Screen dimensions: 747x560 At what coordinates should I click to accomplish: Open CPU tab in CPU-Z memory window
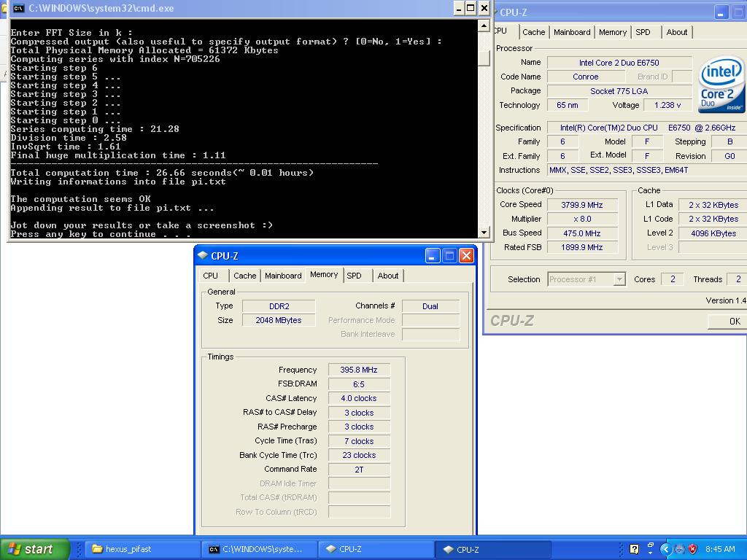(x=211, y=276)
